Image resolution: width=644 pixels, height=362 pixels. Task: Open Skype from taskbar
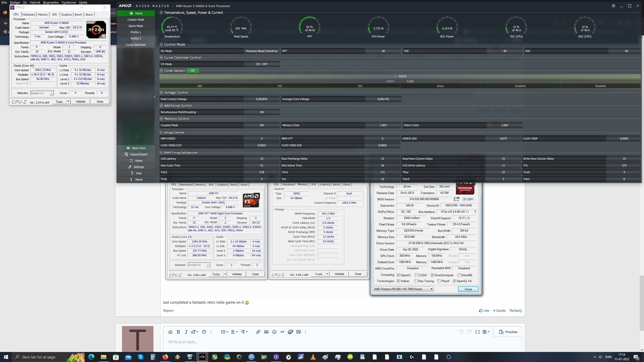click(x=140, y=357)
